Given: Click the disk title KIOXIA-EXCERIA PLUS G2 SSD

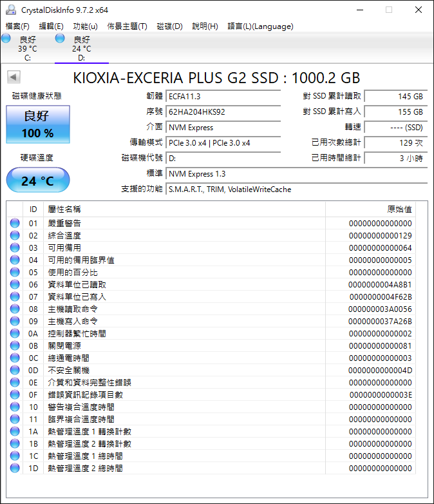Looking at the screenshot, I should [216, 78].
